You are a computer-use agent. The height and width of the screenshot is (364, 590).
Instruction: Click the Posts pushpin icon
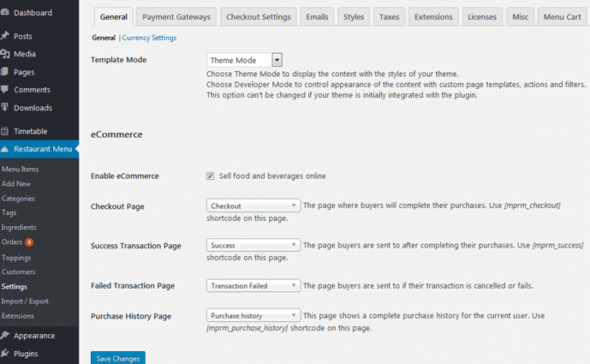click(x=5, y=36)
